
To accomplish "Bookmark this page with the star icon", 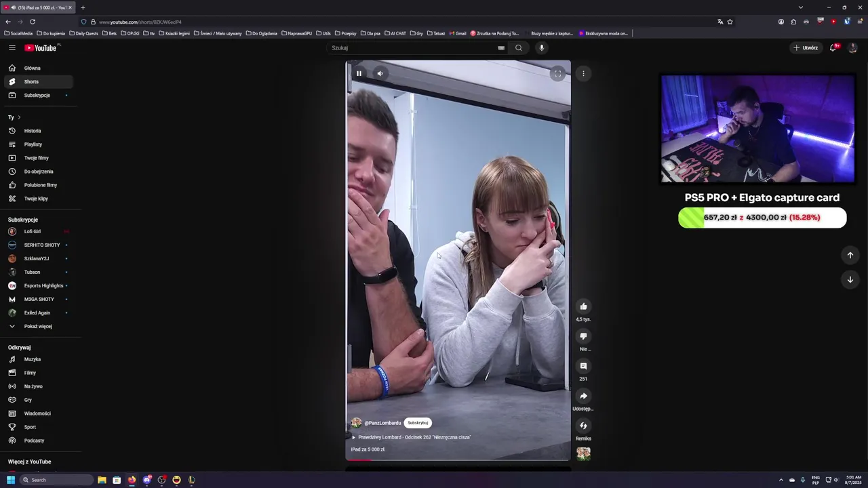I will 730,22.
